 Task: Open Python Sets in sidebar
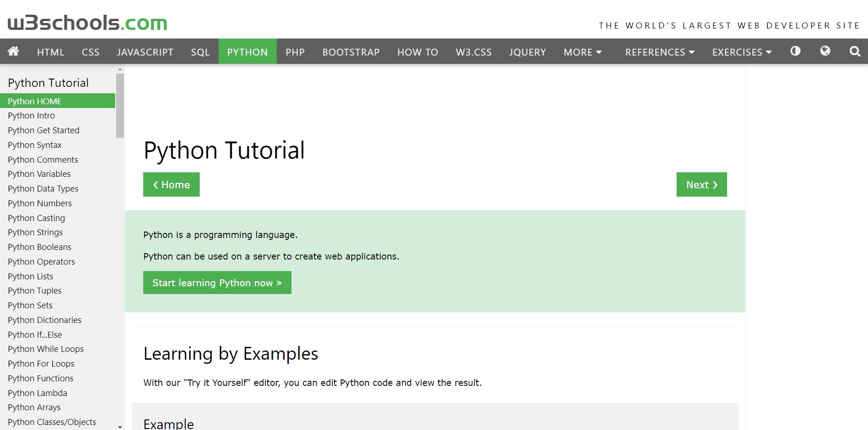30,305
